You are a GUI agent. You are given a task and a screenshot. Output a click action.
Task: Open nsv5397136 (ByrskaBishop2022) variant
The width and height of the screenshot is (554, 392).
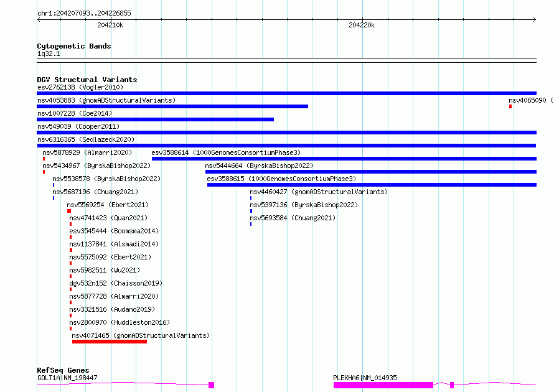pyautogui.click(x=304, y=205)
